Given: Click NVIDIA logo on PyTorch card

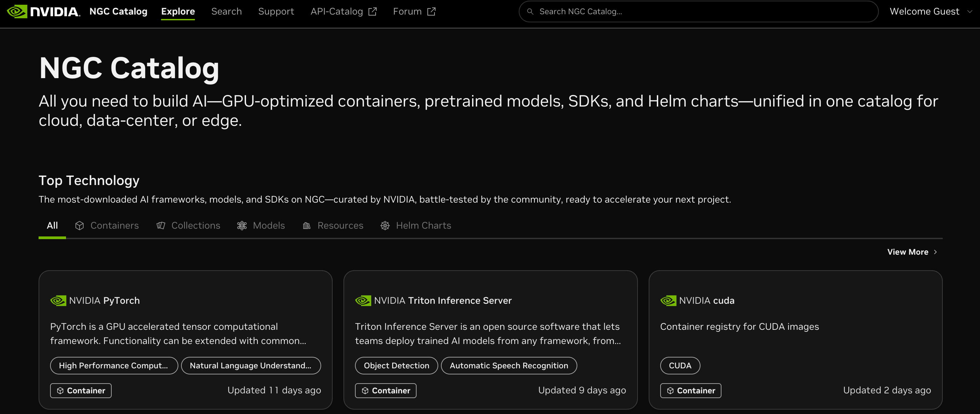Looking at the screenshot, I should coord(58,301).
